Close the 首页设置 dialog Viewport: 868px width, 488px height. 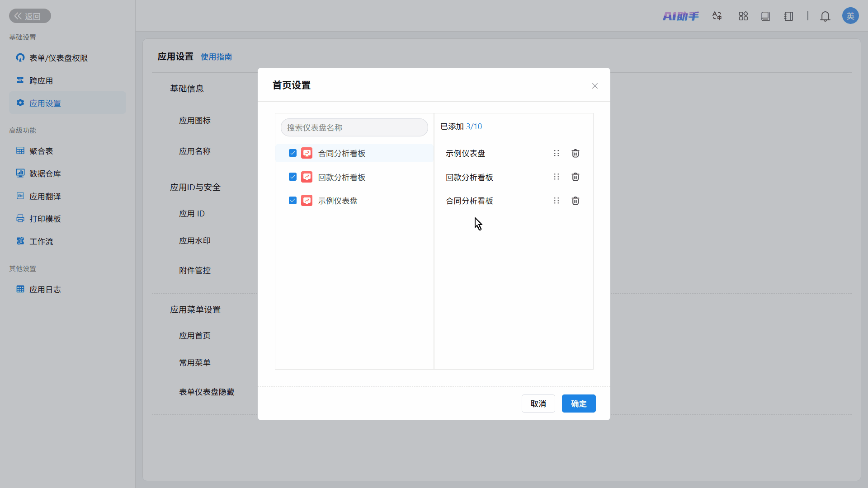point(594,86)
